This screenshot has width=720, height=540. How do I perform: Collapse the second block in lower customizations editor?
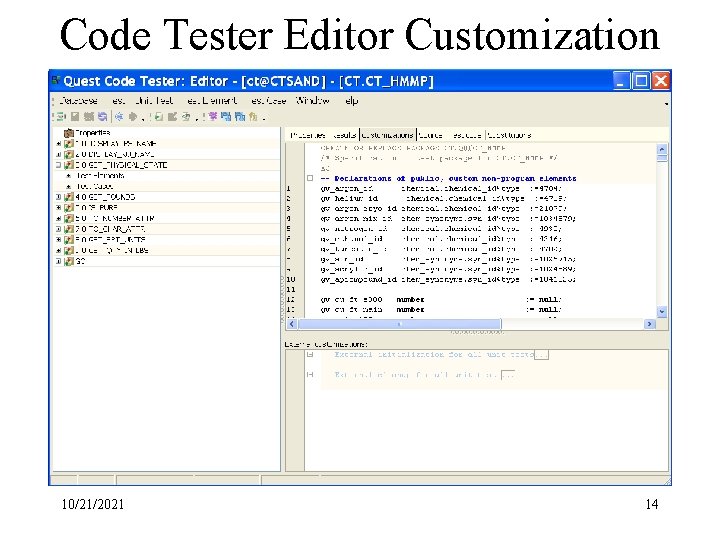click(x=310, y=375)
